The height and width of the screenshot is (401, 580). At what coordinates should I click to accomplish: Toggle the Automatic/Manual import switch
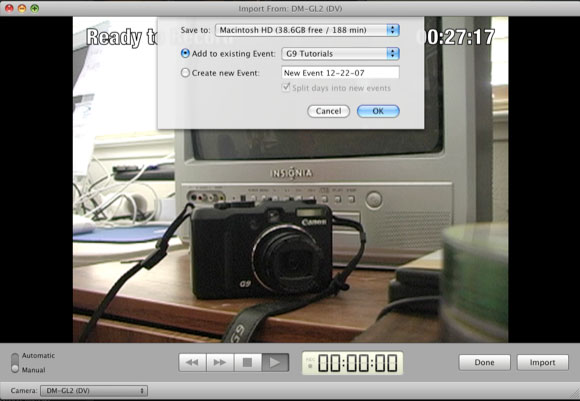15,363
